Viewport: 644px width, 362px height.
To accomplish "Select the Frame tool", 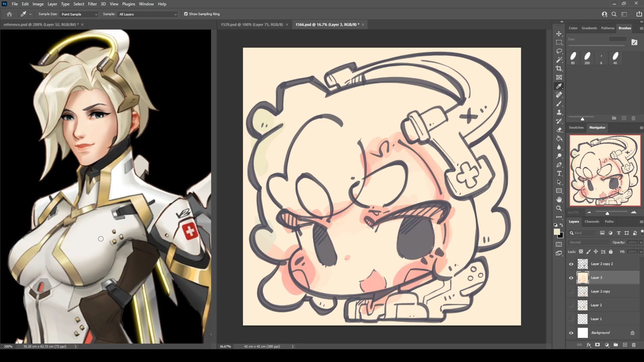I will 559,77.
